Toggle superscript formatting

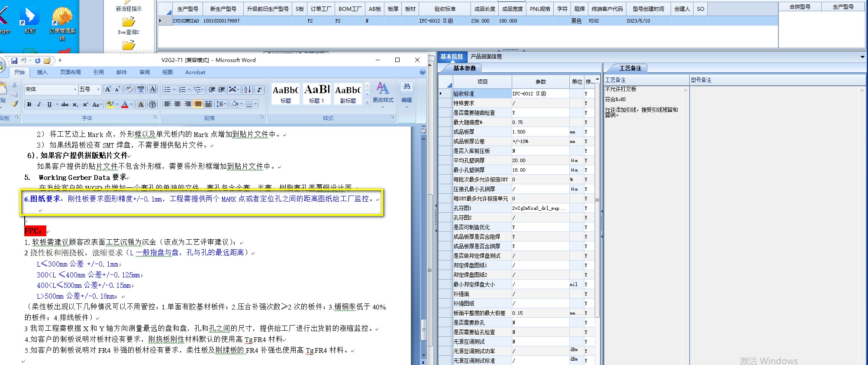click(85, 104)
